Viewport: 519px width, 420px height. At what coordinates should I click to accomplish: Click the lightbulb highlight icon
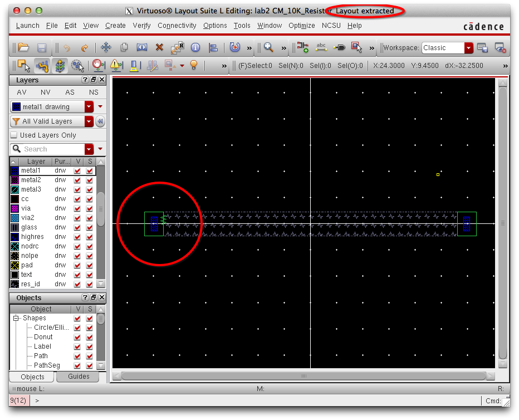(194, 66)
